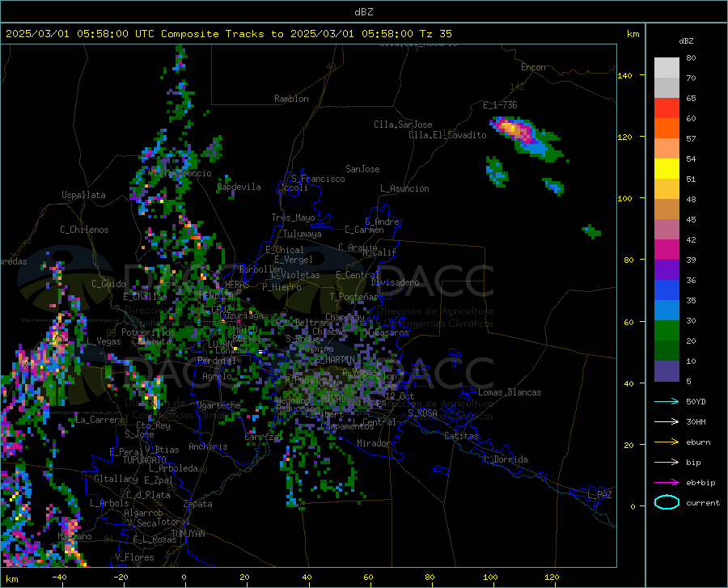This screenshot has height=588, width=728.
Task: Click the '50YD' legend label
Action: pos(696,401)
